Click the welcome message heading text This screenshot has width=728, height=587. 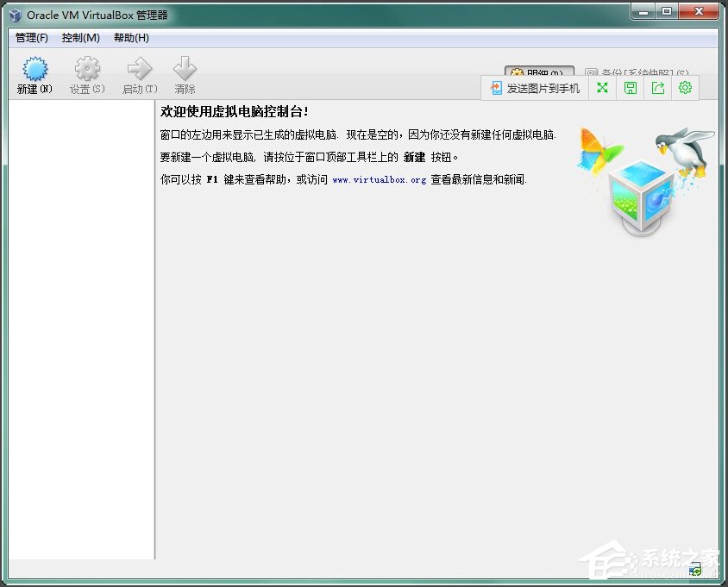235,111
